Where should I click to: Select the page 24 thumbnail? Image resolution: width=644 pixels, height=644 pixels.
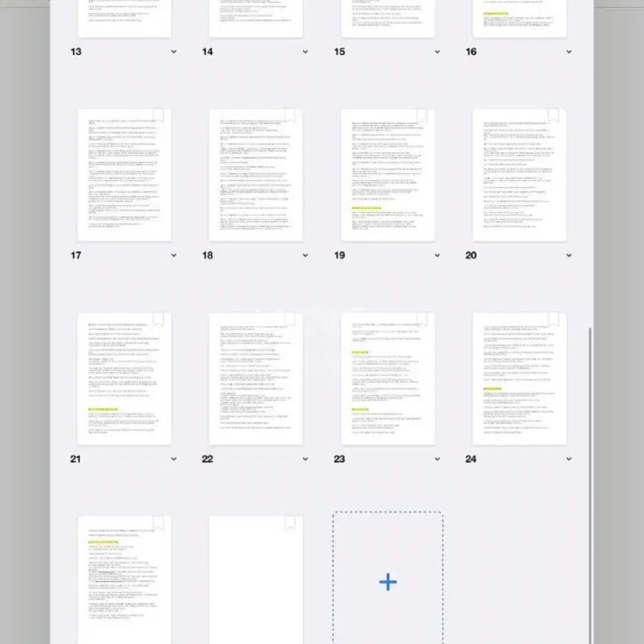tap(519, 379)
